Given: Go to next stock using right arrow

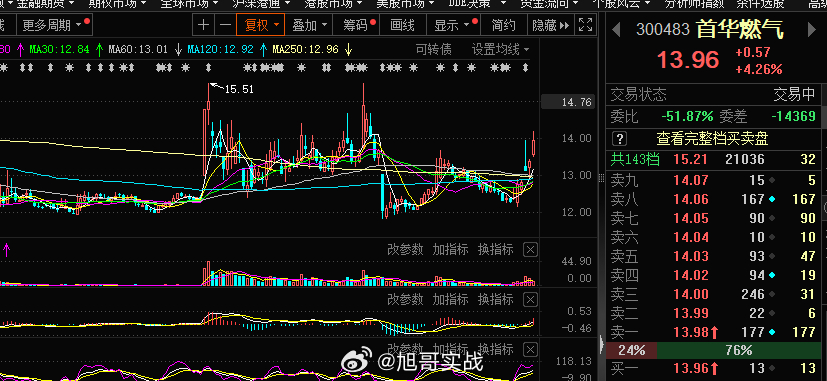Looking at the screenshot, I should [813, 29].
